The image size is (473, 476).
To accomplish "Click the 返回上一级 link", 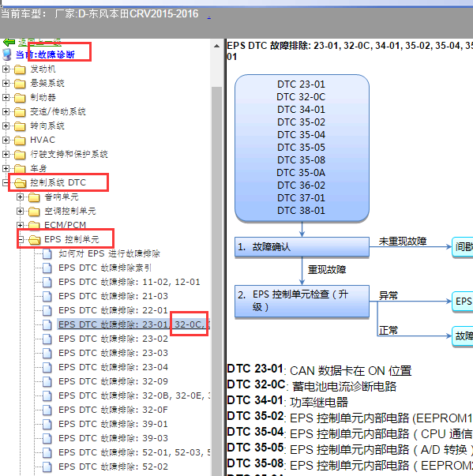I will point(39,42).
